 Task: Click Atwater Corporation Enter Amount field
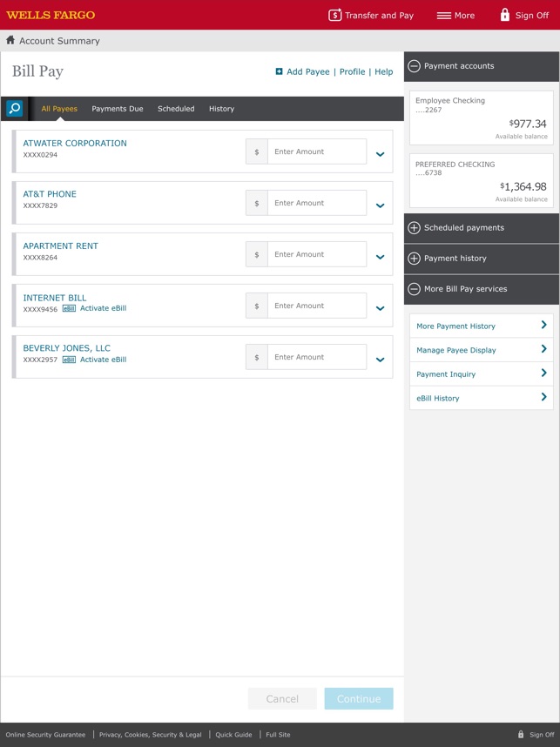(x=317, y=151)
